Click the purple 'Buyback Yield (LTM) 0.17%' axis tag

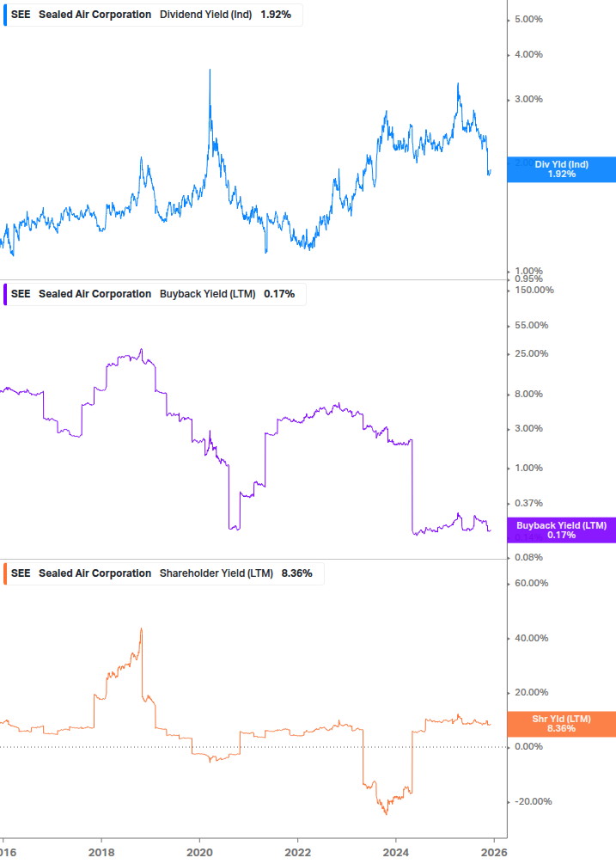562,530
